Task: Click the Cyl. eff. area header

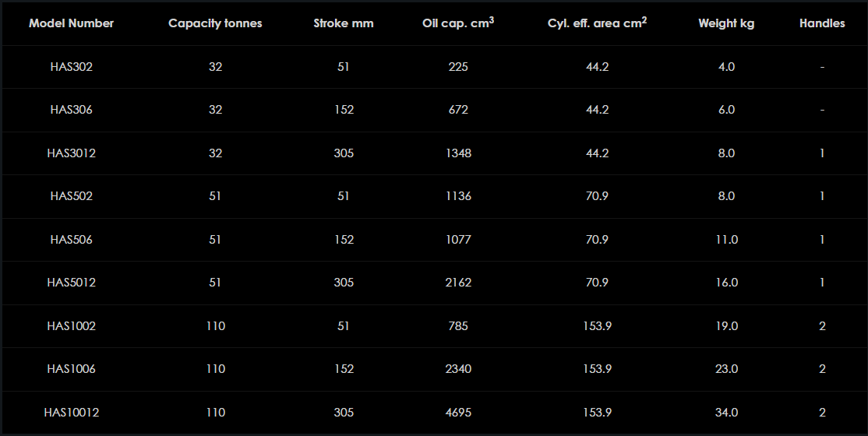Action: click(597, 23)
